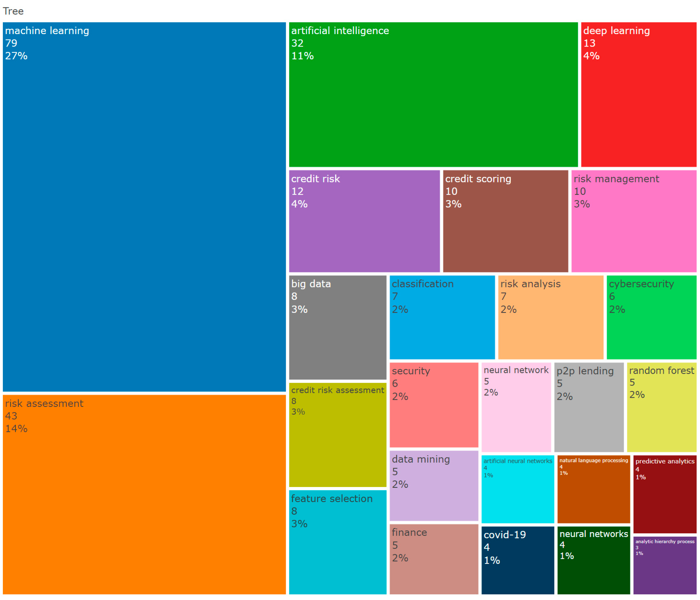Select the risk analysis tile
This screenshot has height=600, width=700.
tap(551, 317)
